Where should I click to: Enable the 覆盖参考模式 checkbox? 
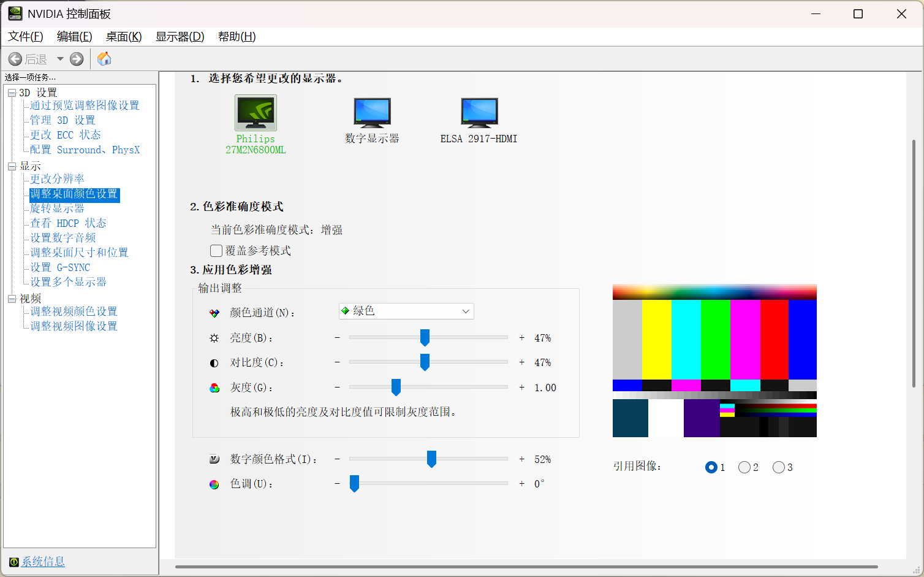(216, 250)
